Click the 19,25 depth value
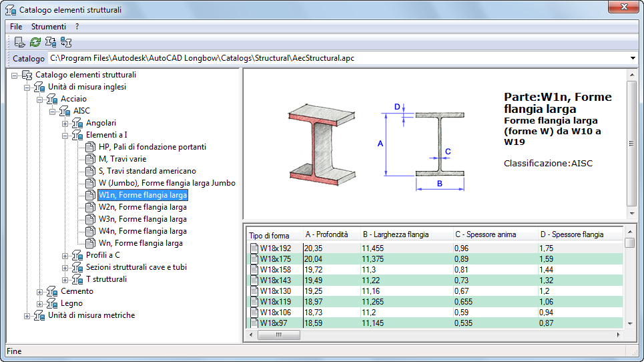This screenshot has width=644, height=362. pyautogui.click(x=313, y=291)
